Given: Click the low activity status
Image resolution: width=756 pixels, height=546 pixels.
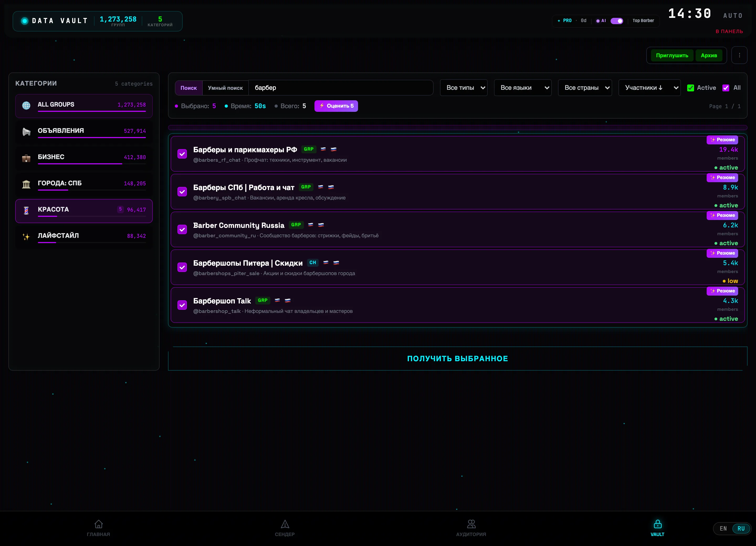Looking at the screenshot, I should [730, 281].
